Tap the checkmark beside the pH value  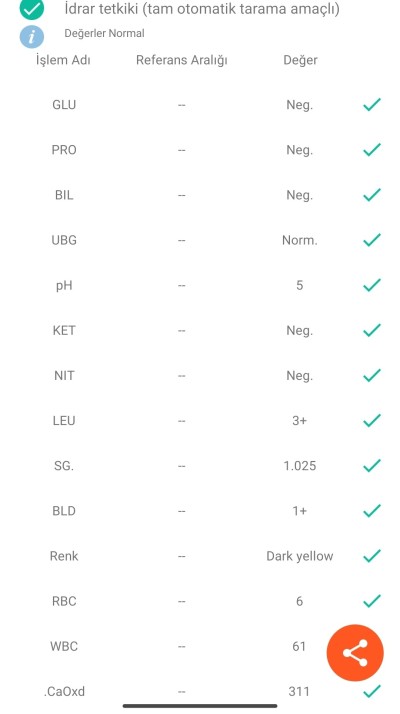pos(372,285)
